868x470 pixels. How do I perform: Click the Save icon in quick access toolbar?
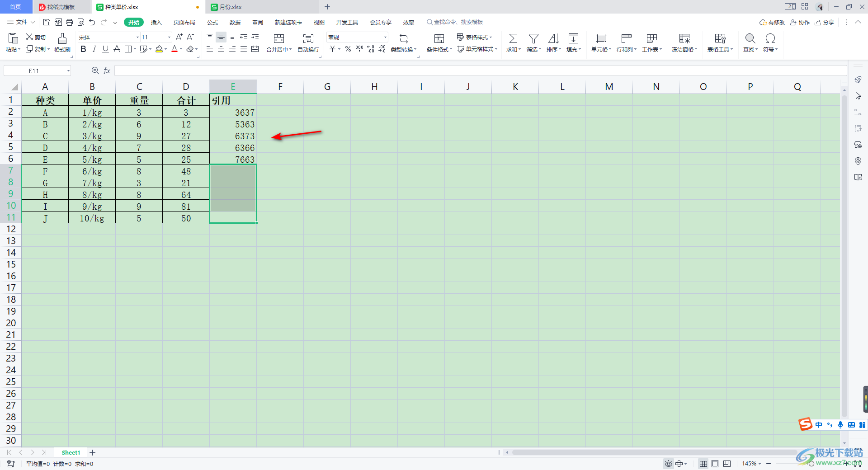point(47,22)
